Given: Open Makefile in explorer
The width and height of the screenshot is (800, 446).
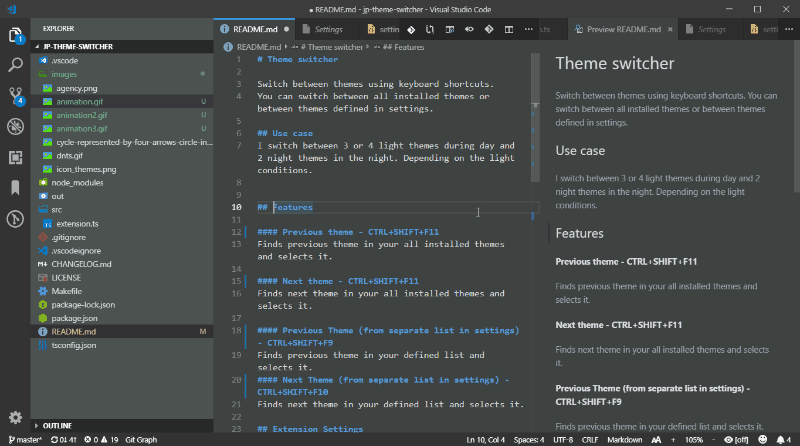Looking at the screenshot, I should (x=122, y=291).
